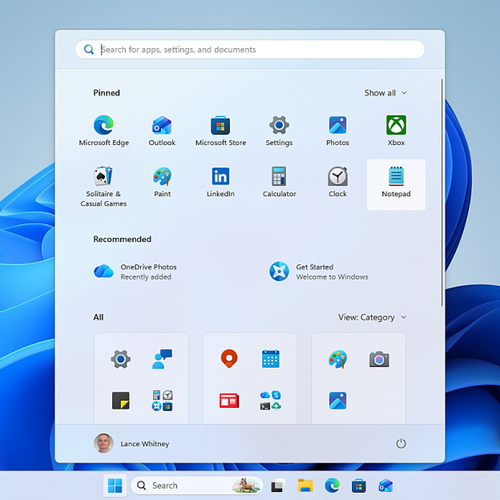The height and width of the screenshot is (500, 500).
Task: Click the horse search highlight image in the taskbar
Action: [x=246, y=485]
